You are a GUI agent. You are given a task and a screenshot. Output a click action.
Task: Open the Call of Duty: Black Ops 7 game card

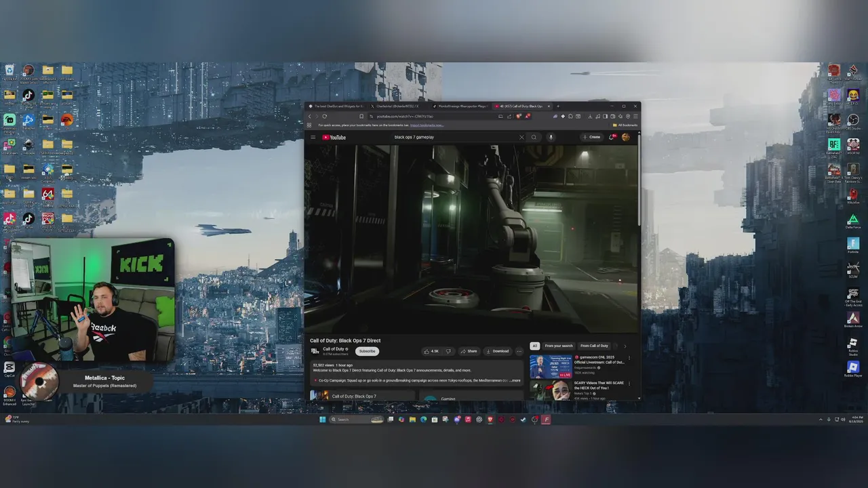(x=362, y=395)
